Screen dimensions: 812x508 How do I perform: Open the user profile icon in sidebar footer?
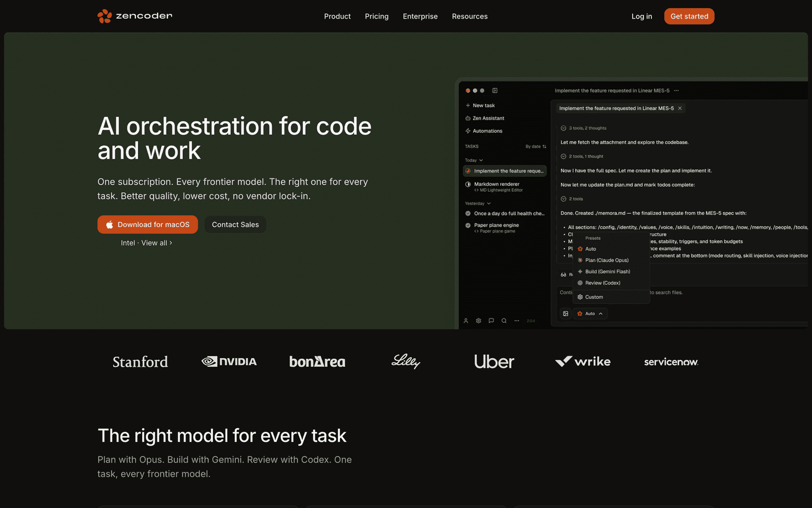[466, 321]
